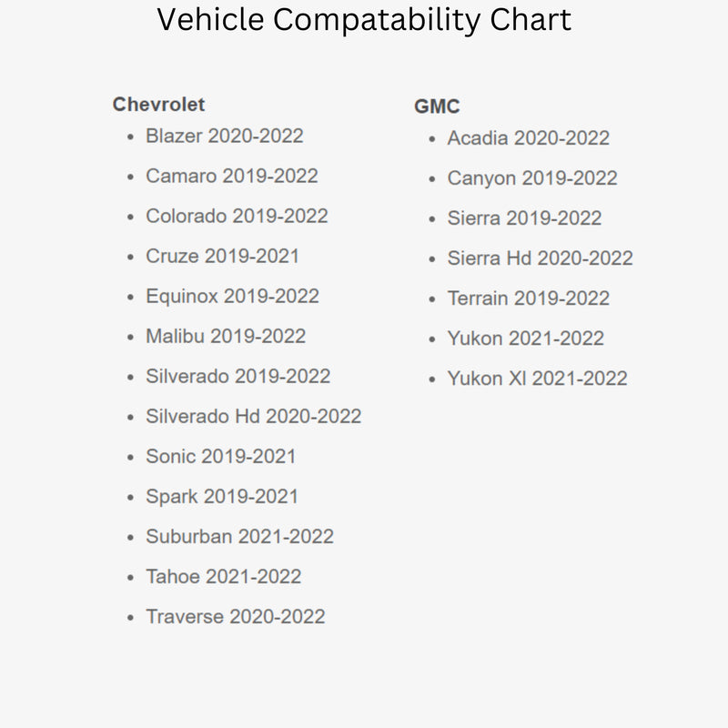This screenshot has height=728, width=728.
Task: Click Tahoe 2021-2022 in the list
Action: [223, 577]
